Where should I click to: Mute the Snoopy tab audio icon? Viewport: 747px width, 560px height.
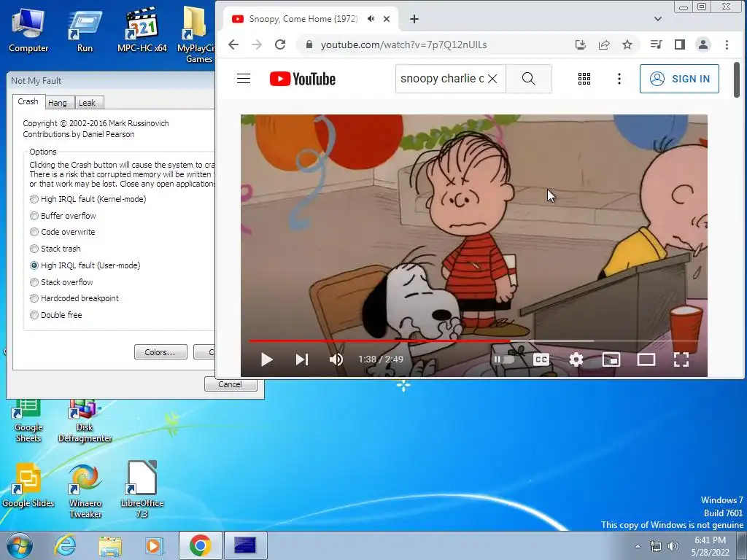click(x=371, y=19)
